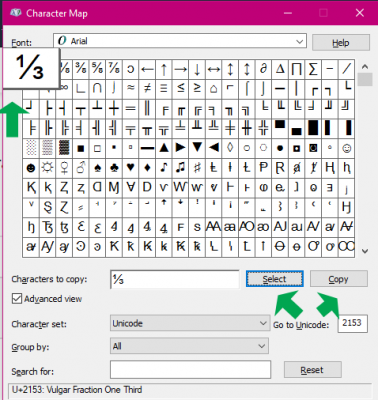Uncheck the Advanced view checkbox
Viewport: 378px width, 400px height.
(x=17, y=298)
